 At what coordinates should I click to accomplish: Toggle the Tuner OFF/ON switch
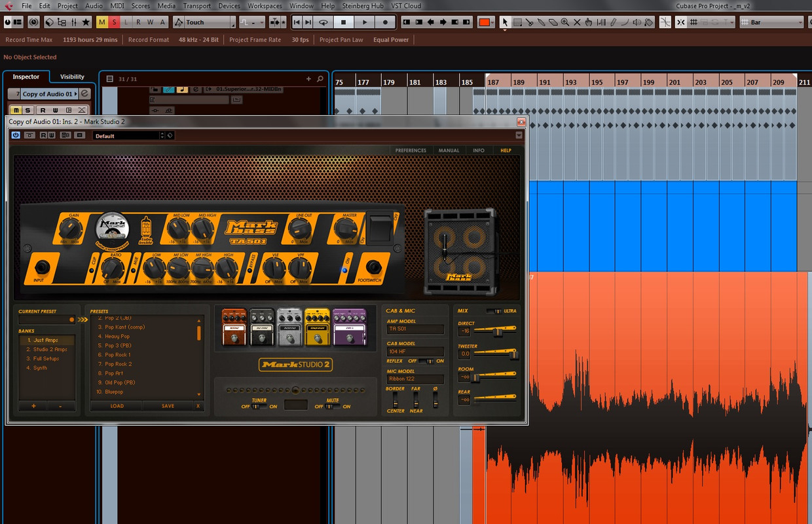[x=259, y=406]
